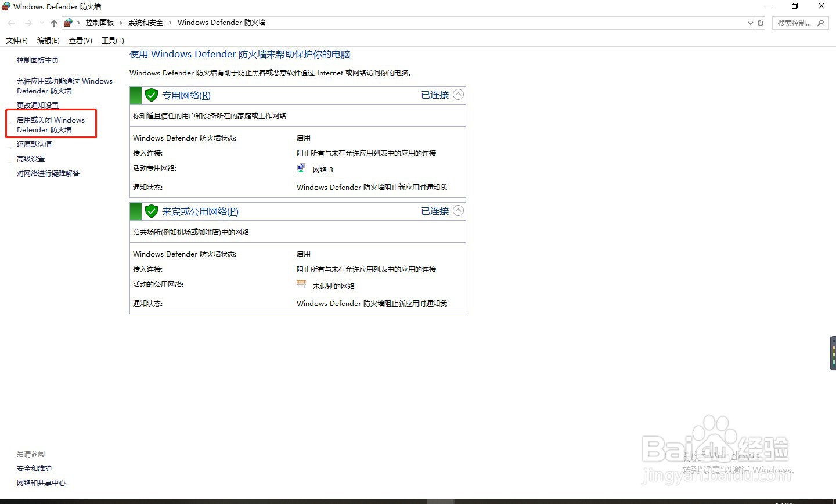This screenshot has width=836, height=504.
Task: Restore down the firewall window
Action: click(x=795, y=6)
